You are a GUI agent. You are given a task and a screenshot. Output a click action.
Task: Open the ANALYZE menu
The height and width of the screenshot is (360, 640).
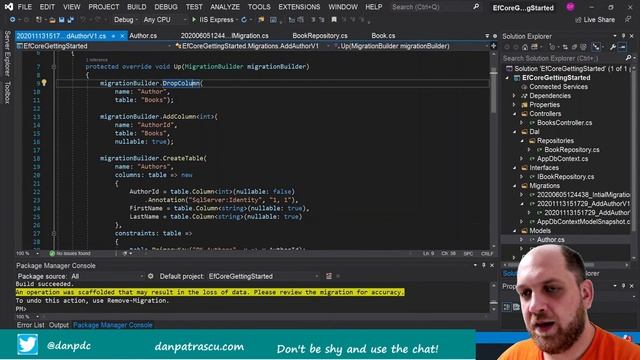point(225,7)
